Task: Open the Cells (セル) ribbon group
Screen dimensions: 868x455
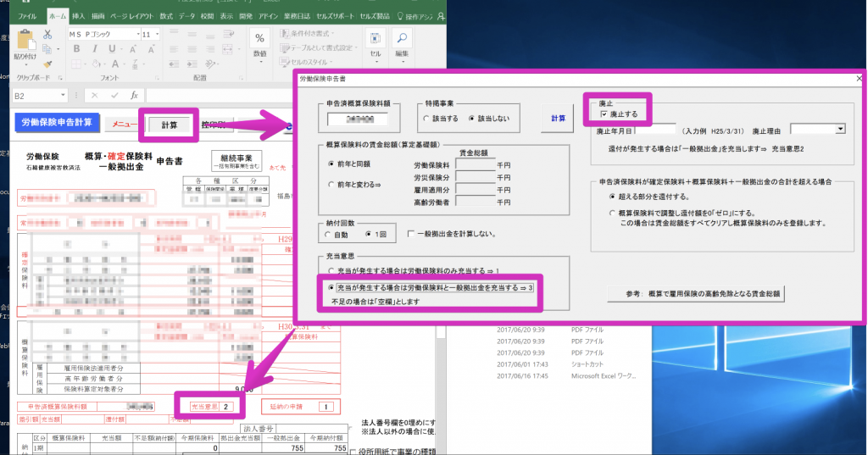Action: click(376, 44)
